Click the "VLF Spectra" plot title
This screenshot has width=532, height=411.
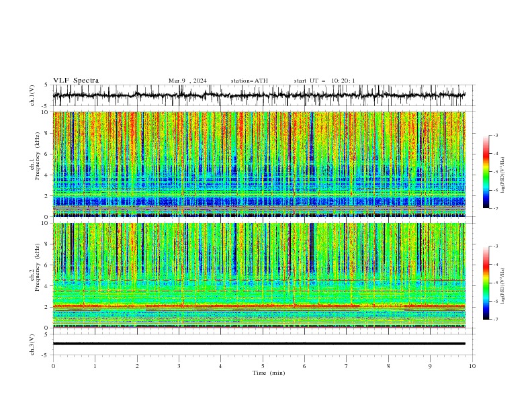[76, 81]
